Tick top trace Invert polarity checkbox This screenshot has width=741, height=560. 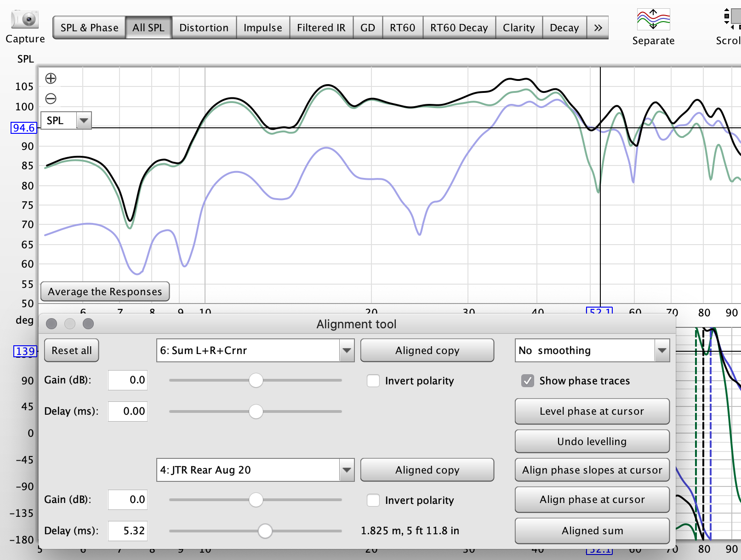(x=373, y=381)
